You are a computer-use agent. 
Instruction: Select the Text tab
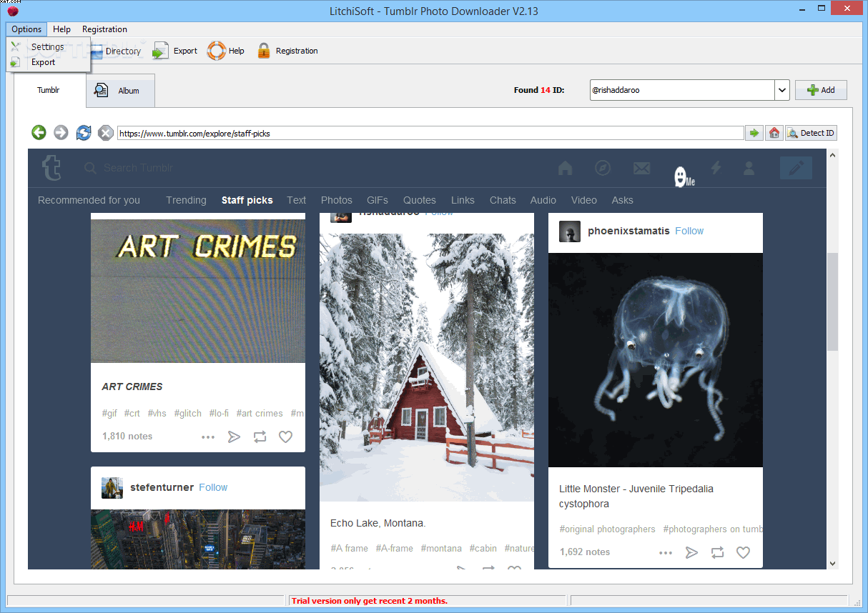[296, 200]
